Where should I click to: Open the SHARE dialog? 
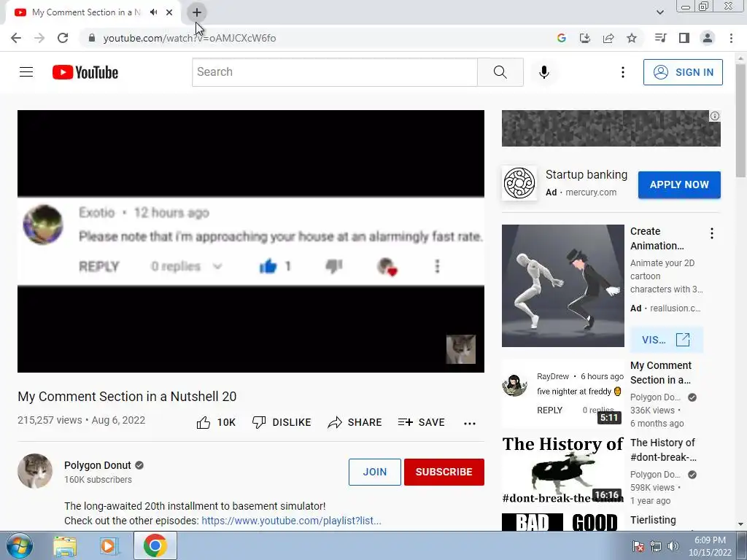point(355,422)
